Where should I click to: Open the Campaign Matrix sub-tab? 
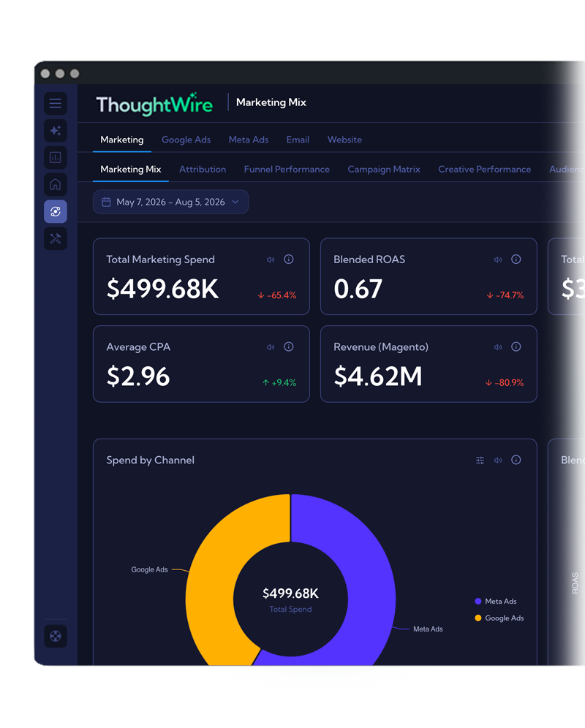[x=384, y=170]
